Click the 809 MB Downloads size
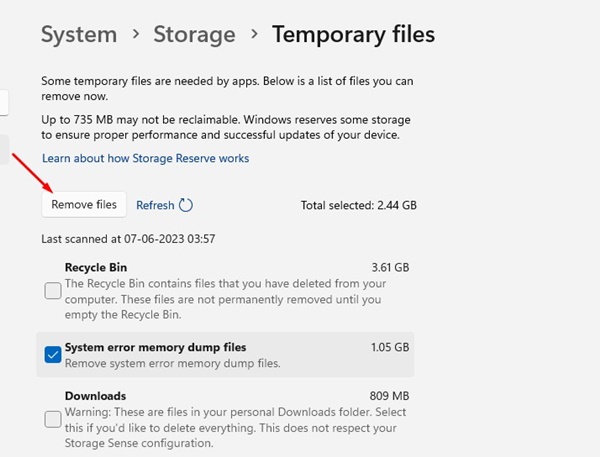 tap(389, 396)
